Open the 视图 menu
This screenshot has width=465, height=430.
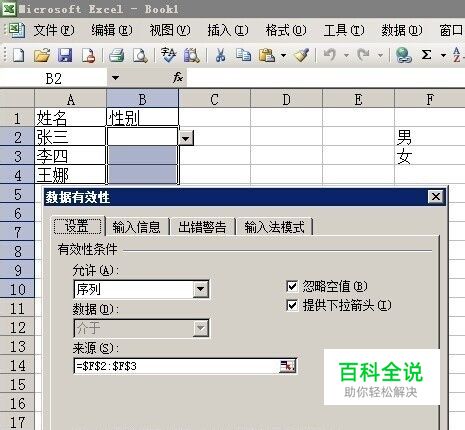[170, 31]
